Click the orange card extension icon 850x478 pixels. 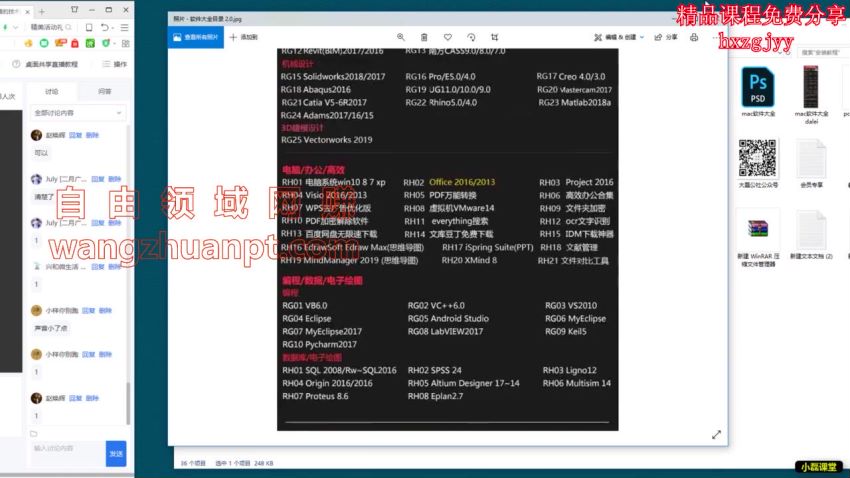pyautogui.click(x=60, y=43)
